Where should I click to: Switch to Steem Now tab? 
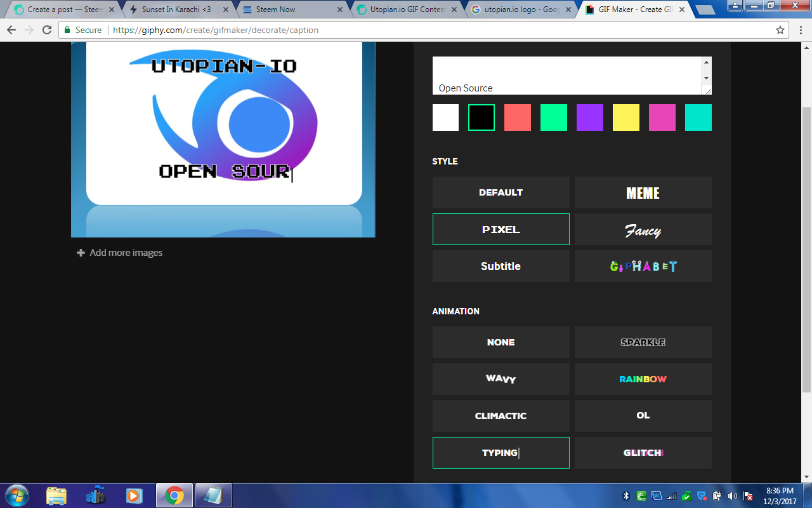pyautogui.click(x=292, y=10)
